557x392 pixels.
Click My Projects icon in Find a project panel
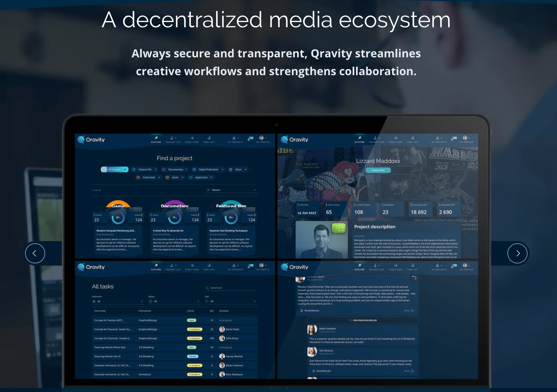click(x=234, y=138)
